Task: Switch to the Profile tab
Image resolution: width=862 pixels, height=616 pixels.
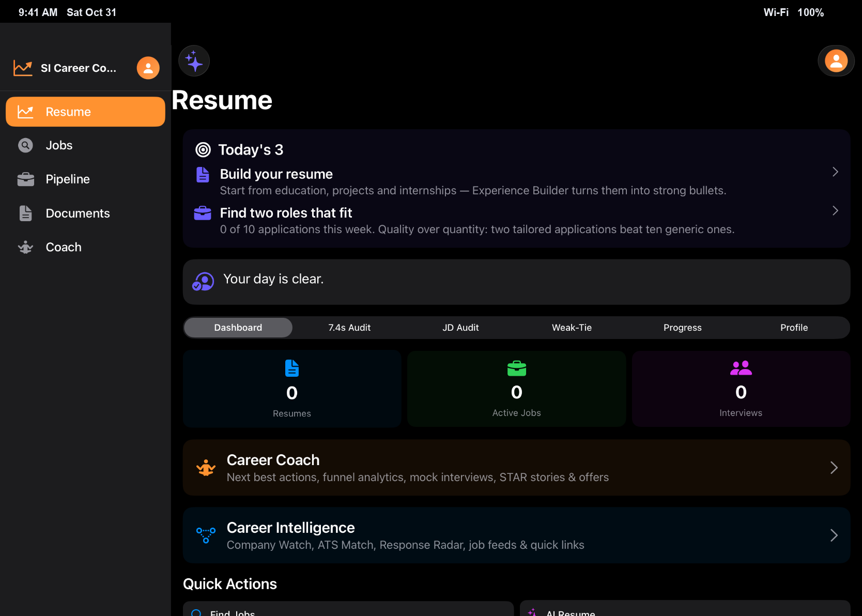Action: point(794,328)
